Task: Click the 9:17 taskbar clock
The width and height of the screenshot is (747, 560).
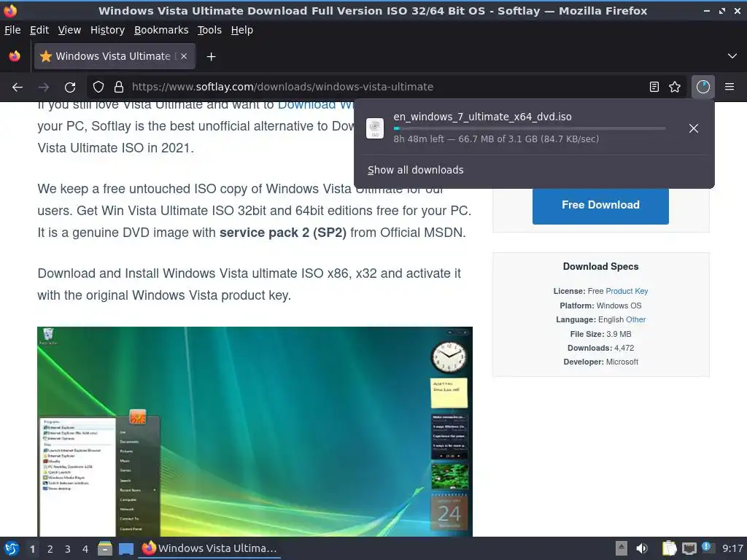Action: [x=732, y=548]
